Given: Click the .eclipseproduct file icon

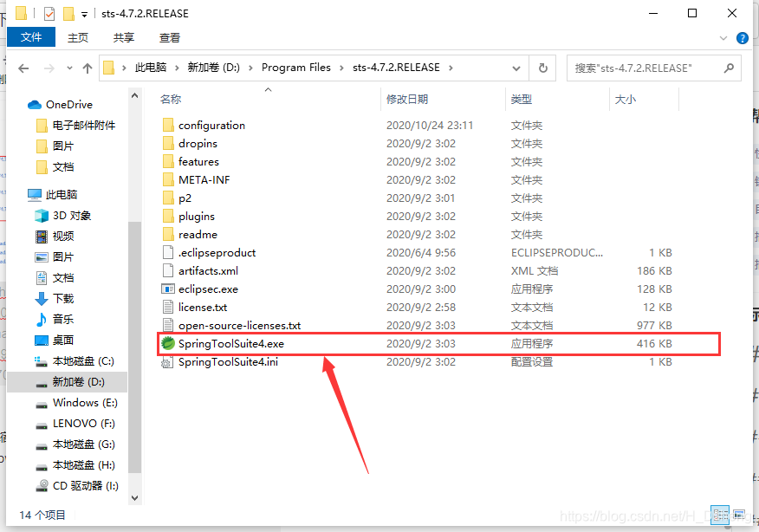Looking at the screenshot, I should point(168,253).
